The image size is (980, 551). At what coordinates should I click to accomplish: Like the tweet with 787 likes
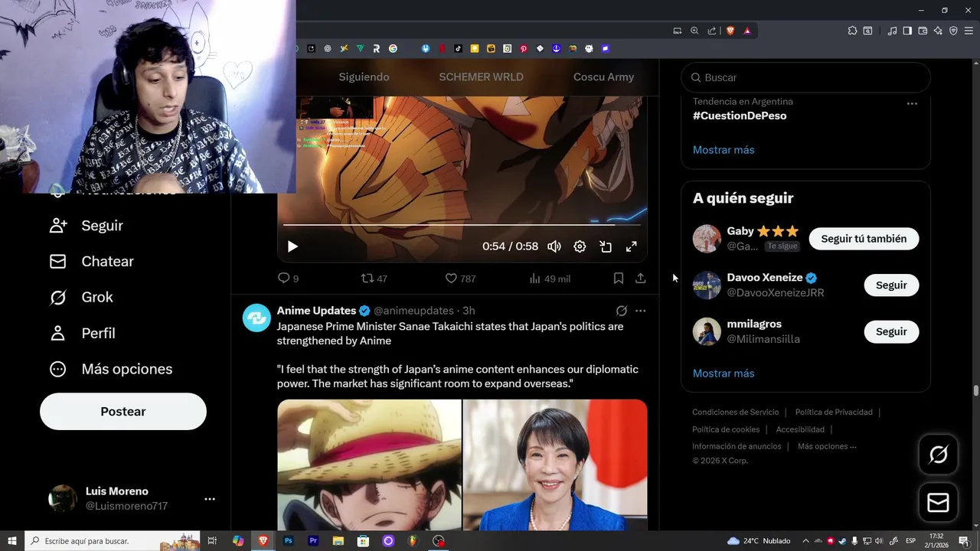[x=460, y=279]
